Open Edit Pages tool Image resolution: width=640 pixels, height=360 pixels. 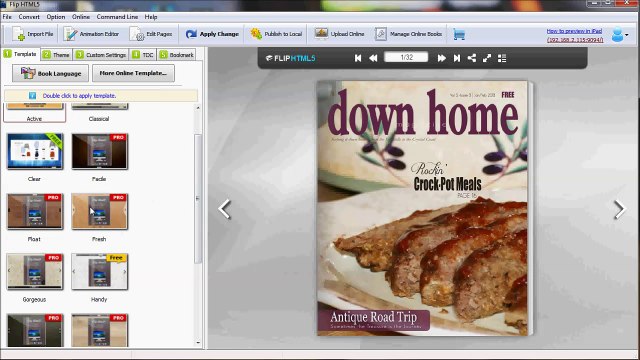tap(151, 34)
